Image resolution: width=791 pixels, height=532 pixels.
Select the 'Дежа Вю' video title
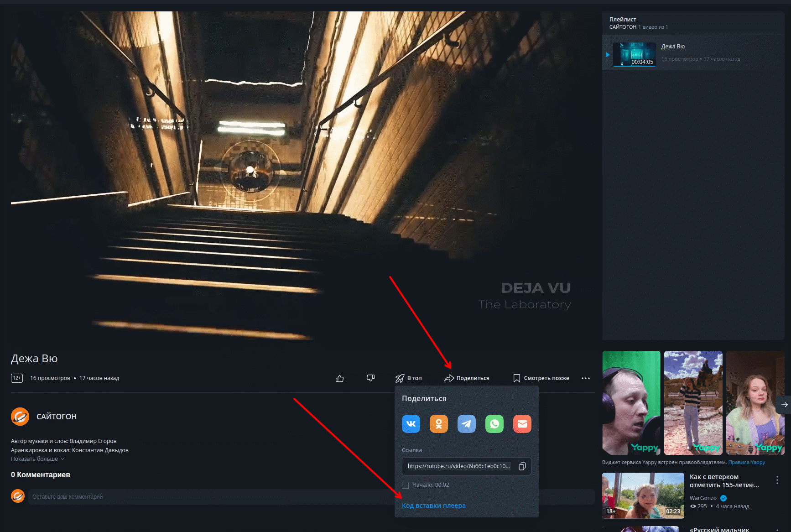(x=34, y=359)
